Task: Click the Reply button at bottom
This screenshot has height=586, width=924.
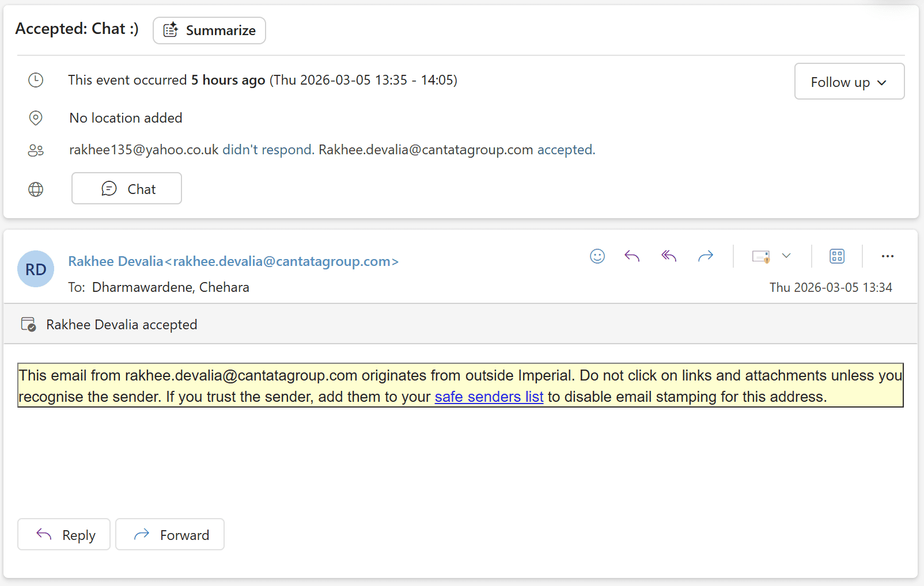Action: coord(64,534)
